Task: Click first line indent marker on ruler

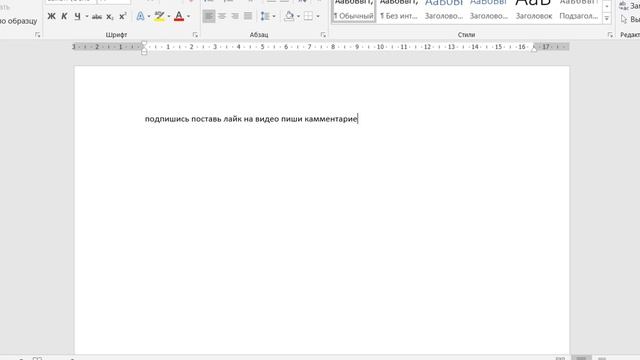Action: tap(144, 44)
